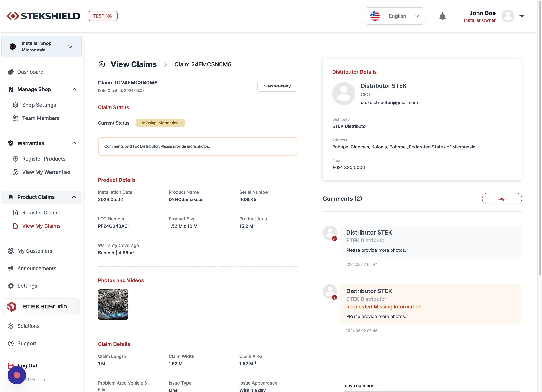Expand the Installer Shop Micronesia selector
The height and width of the screenshot is (392, 542).
click(x=41, y=47)
